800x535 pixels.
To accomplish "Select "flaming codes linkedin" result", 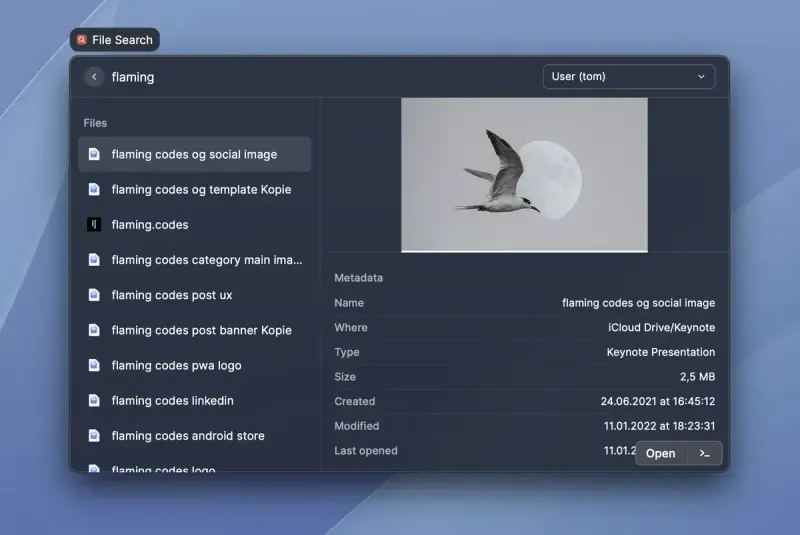I will 194,400.
